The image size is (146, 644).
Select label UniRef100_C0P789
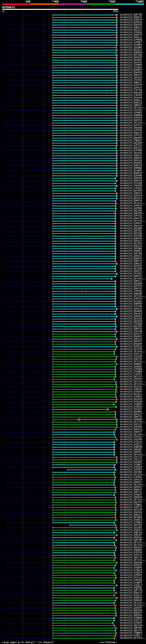(x=131, y=90)
